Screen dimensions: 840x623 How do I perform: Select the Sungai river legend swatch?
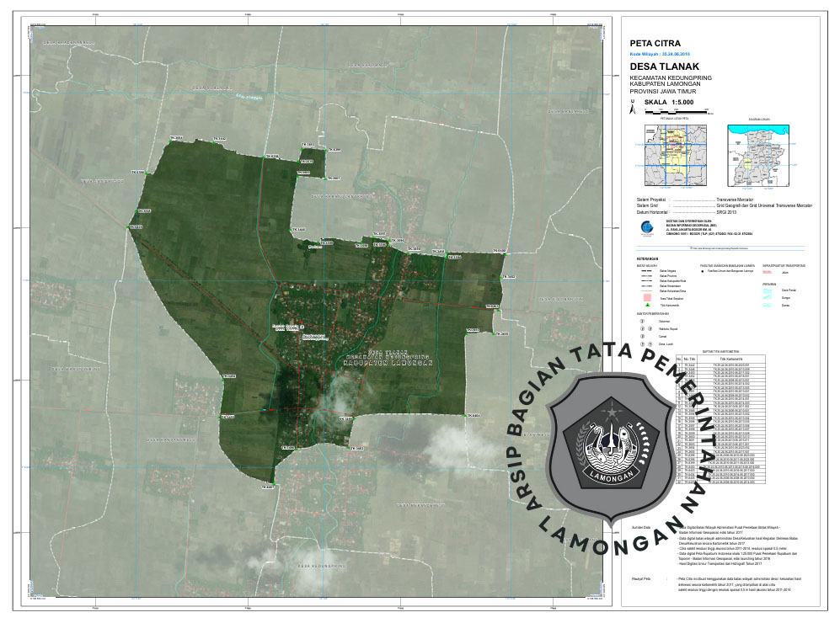point(767,297)
